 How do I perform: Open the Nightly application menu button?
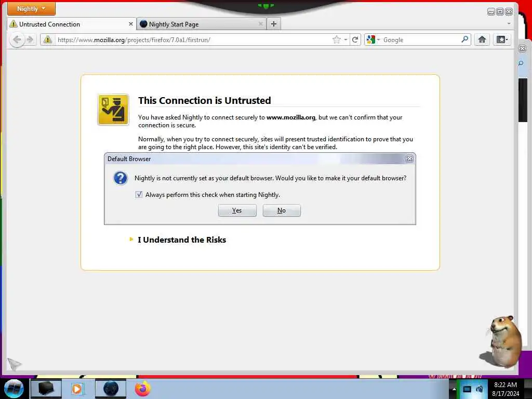pyautogui.click(x=31, y=8)
